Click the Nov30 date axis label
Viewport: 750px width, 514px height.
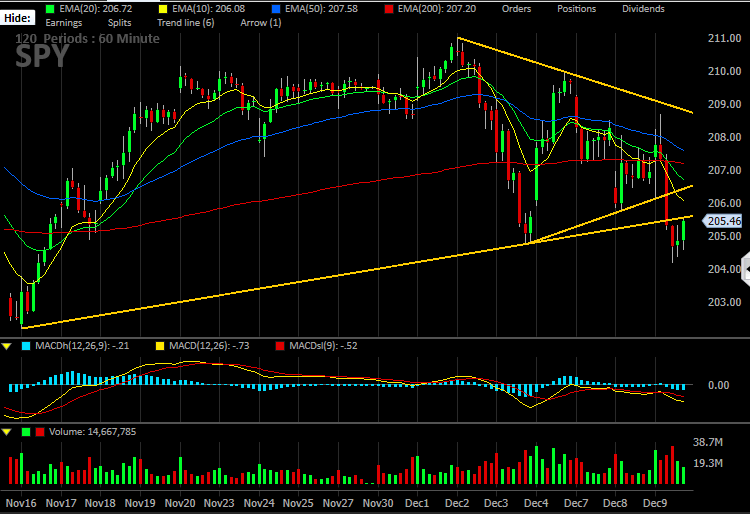coord(378,503)
